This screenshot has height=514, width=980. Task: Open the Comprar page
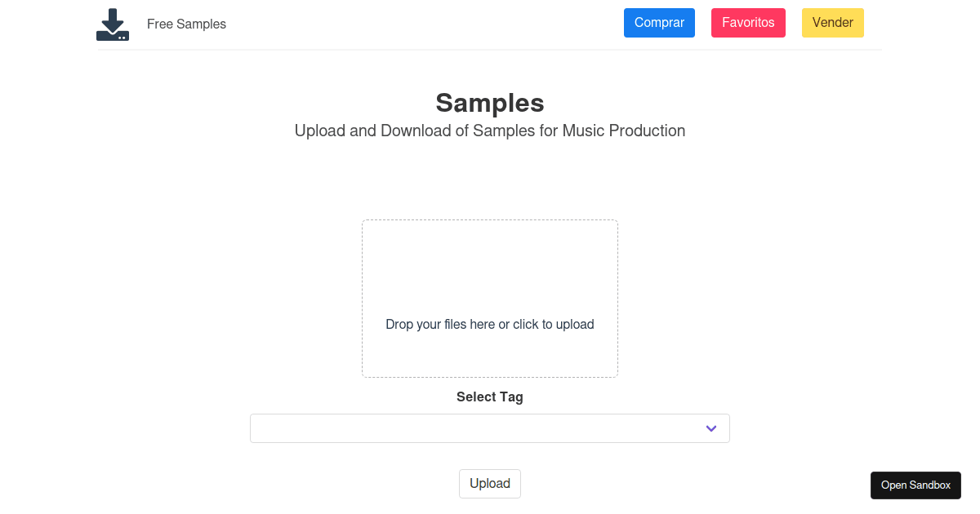click(659, 23)
